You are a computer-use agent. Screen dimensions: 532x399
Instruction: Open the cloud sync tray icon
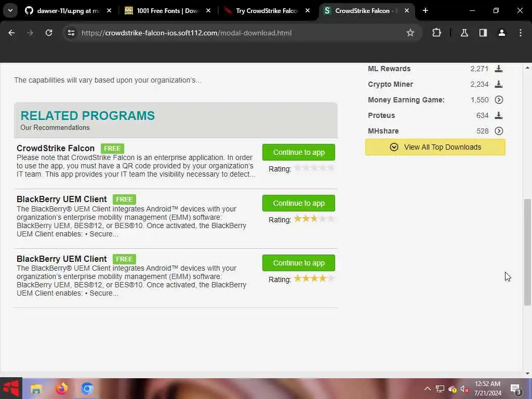453,389
